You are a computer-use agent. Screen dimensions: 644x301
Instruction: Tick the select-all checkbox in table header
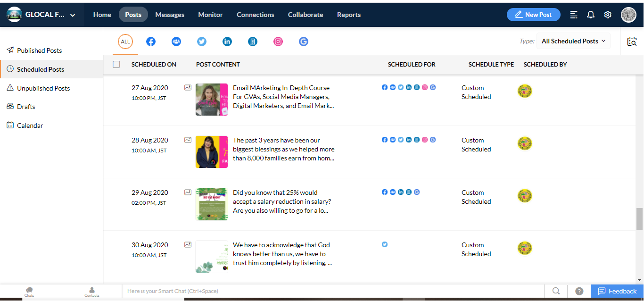tap(116, 65)
